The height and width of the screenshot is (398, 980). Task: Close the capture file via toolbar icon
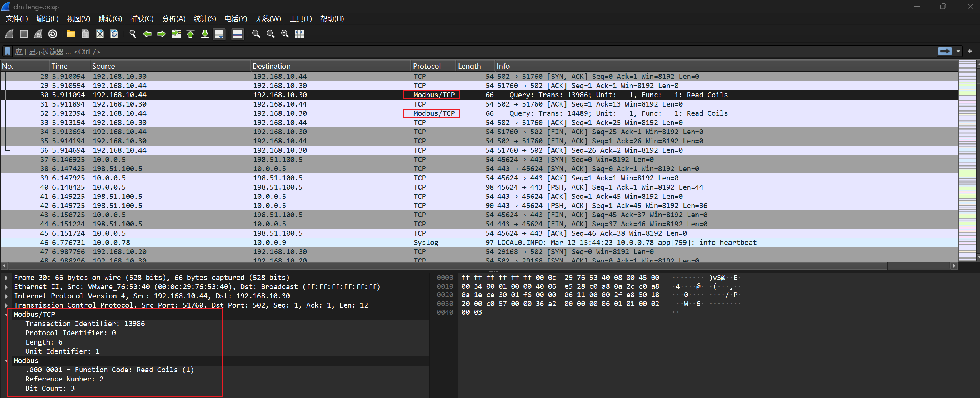pos(100,34)
